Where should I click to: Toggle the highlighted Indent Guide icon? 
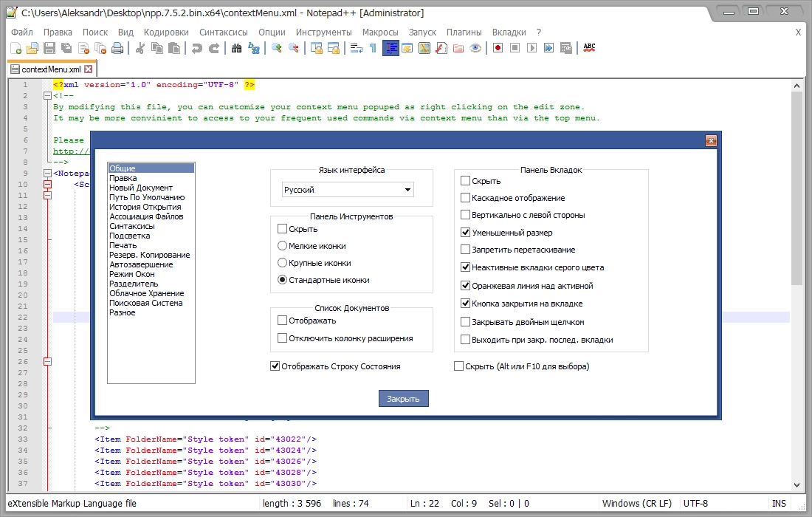point(390,48)
